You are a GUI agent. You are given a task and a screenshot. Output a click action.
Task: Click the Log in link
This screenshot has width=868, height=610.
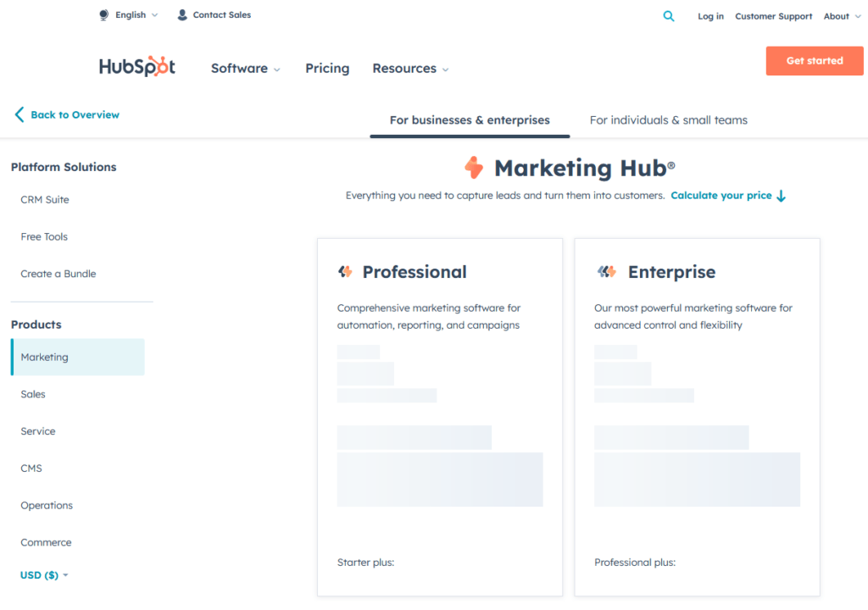710,16
